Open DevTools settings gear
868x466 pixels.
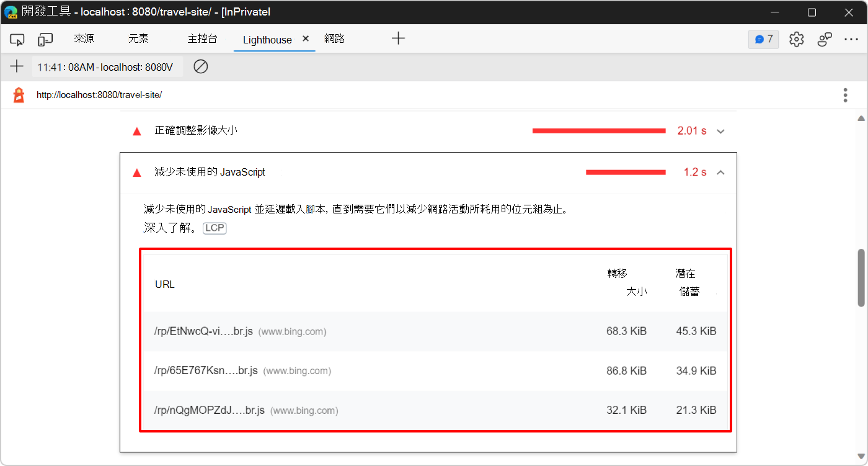[x=796, y=38]
